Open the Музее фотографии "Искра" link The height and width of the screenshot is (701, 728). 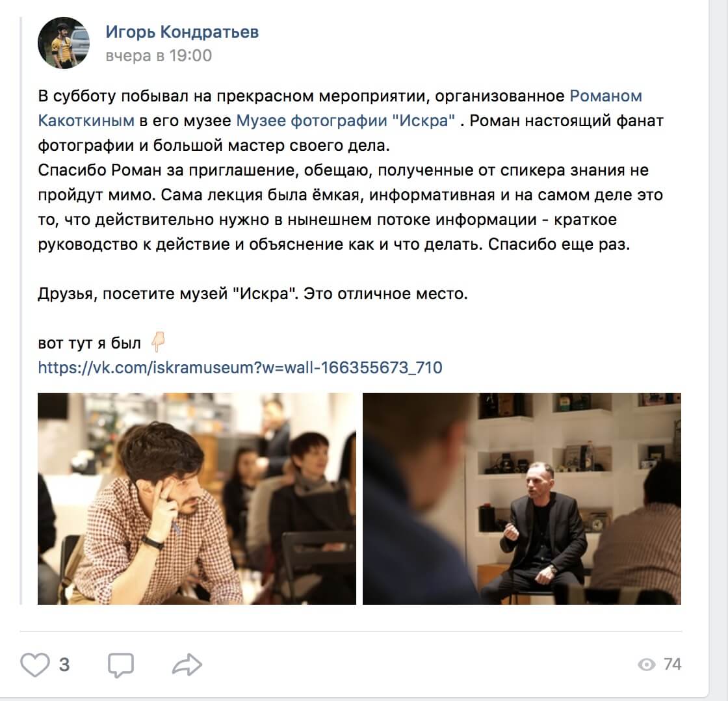[345, 121]
